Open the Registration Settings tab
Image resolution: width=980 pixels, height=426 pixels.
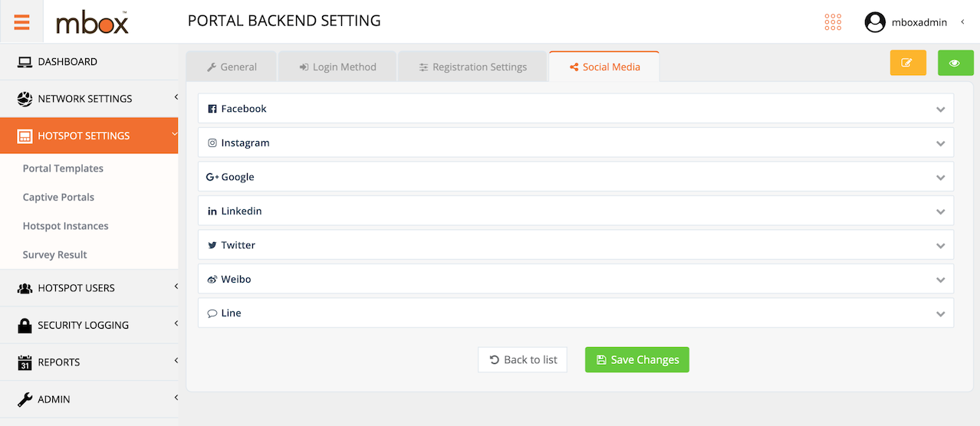pos(472,67)
